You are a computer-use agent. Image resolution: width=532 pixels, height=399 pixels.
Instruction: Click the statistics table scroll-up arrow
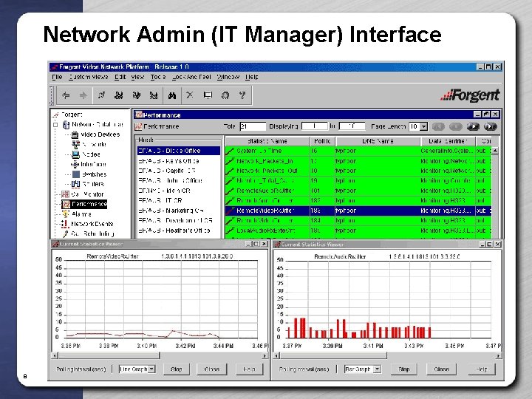[x=495, y=150]
